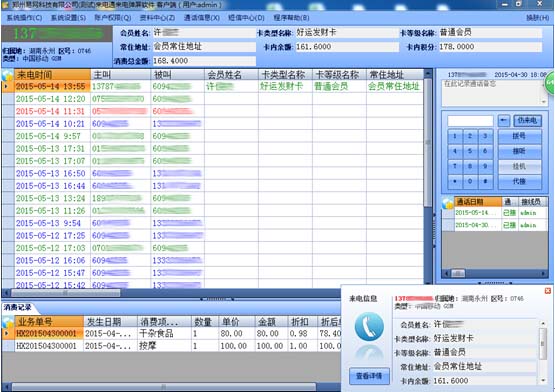Open the 系统设置(S) menu
Viewport: 555px width, 392px height.
click(x=68, y=18)
